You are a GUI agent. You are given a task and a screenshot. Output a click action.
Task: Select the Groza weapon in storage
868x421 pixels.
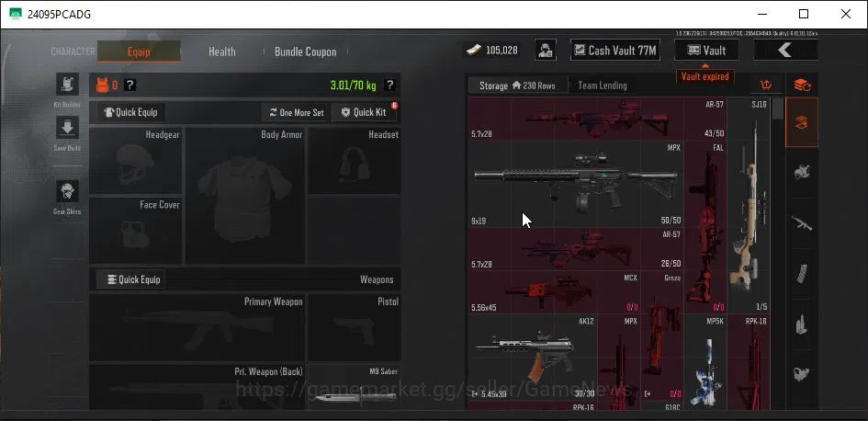click(x=662, y=336)
